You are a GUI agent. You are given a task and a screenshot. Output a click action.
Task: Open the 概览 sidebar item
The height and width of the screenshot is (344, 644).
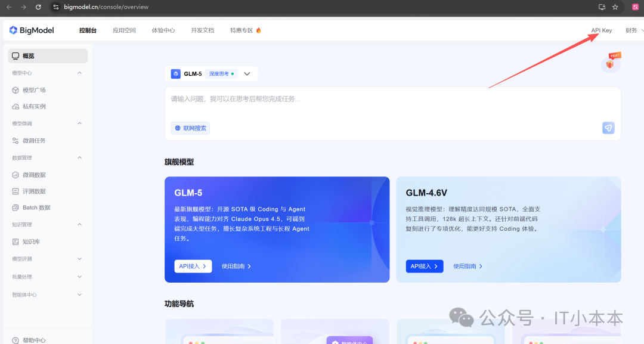48,56
